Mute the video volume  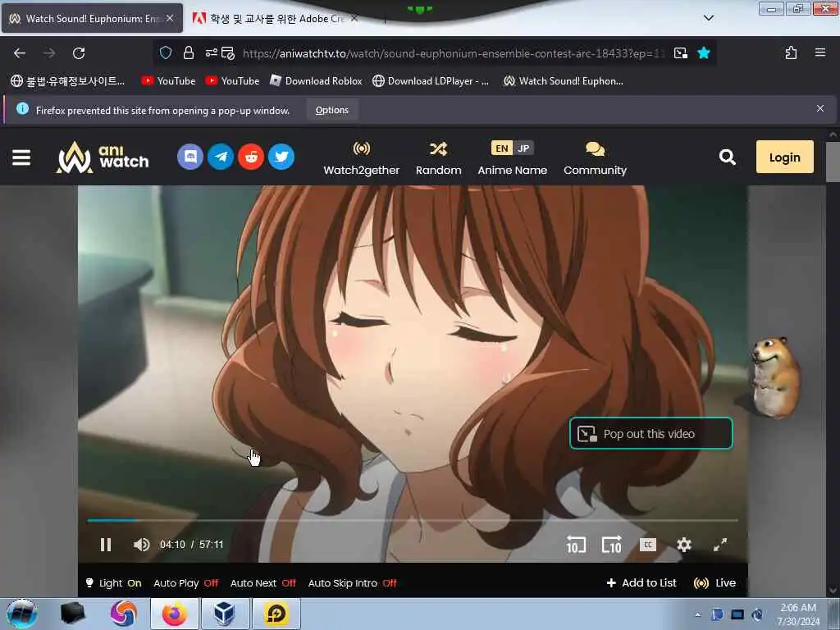[141, 545]
